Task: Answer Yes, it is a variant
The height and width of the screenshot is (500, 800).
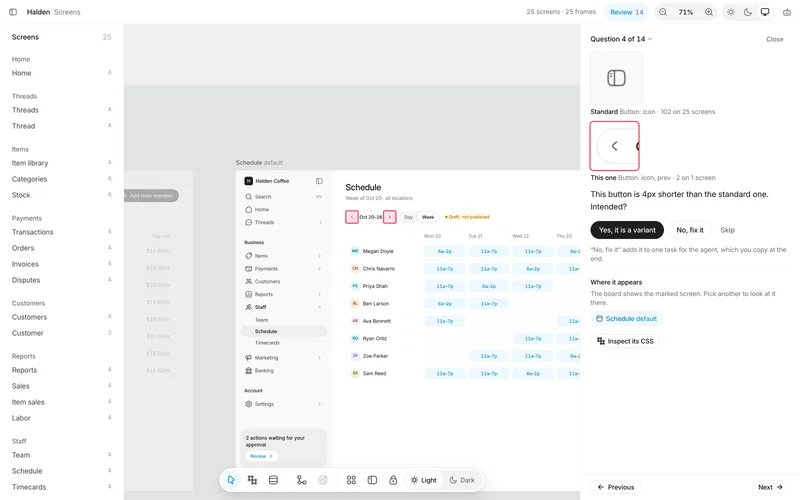Action: (x=627, y=230)
